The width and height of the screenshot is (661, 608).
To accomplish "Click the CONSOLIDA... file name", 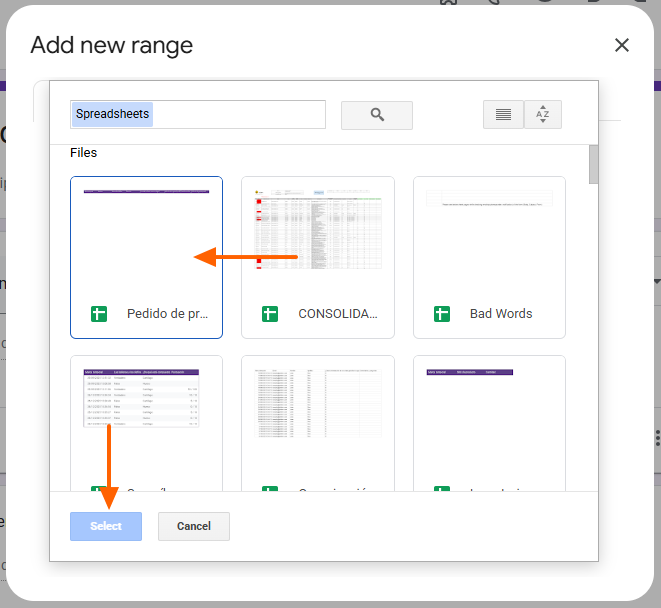I will coord(338,314).
